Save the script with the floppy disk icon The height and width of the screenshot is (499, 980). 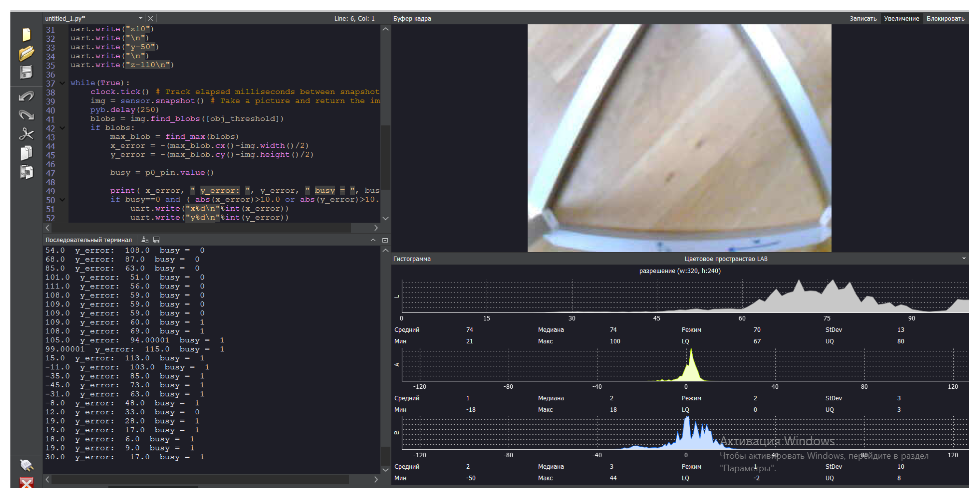click(26, 72)
